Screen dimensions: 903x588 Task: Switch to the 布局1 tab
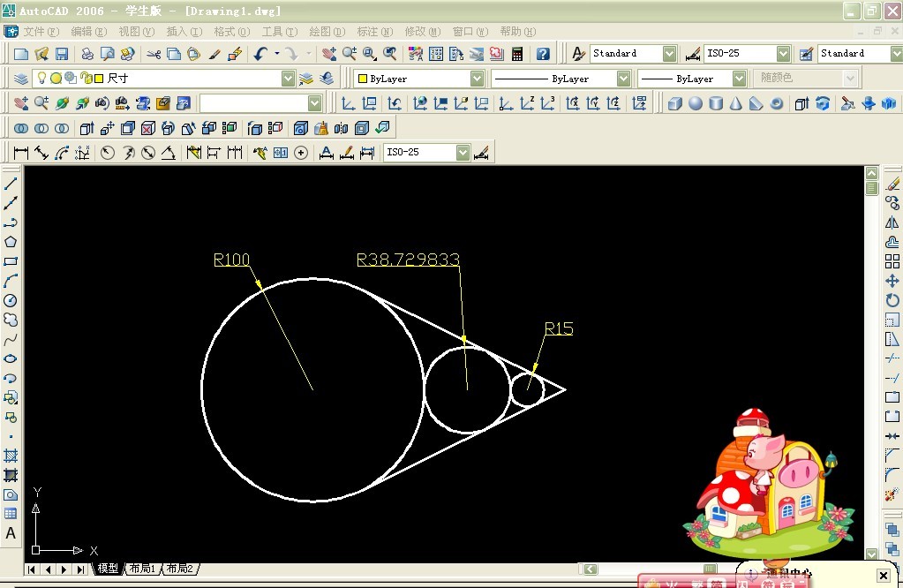tap(142, 569)
